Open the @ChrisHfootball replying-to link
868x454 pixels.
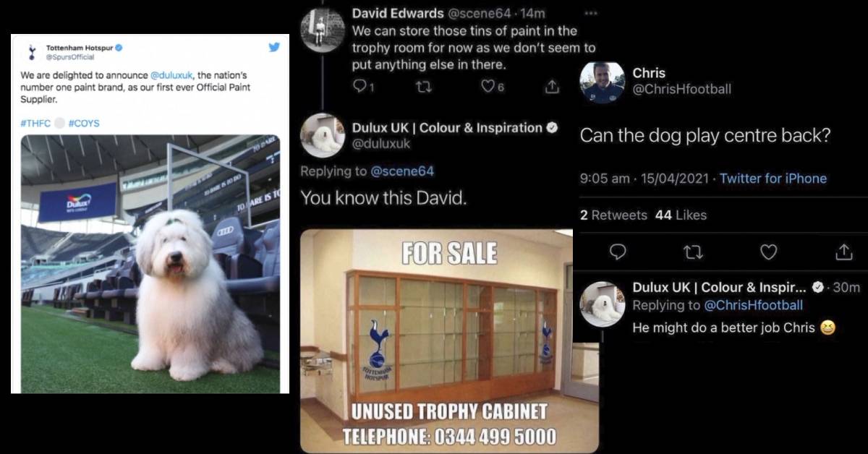tap(754, 305)
